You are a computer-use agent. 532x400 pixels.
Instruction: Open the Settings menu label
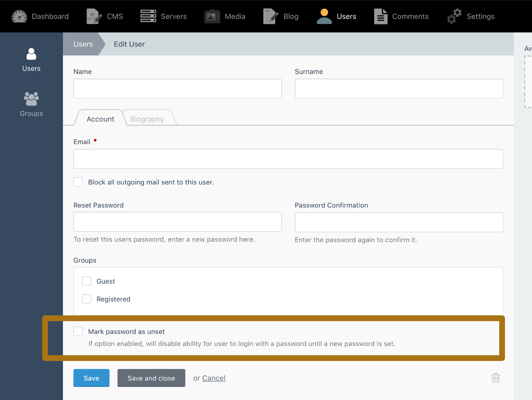[x=481, y=16]
